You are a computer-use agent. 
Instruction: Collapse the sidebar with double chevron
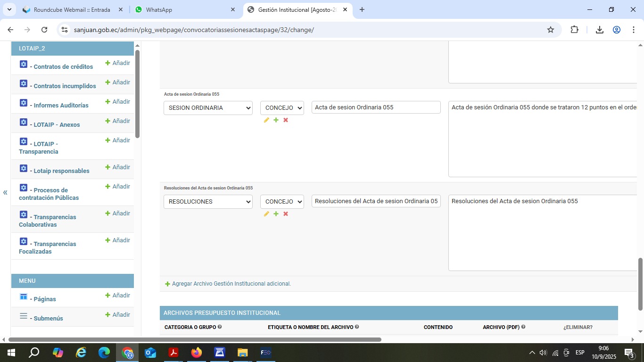pos(5,192)
